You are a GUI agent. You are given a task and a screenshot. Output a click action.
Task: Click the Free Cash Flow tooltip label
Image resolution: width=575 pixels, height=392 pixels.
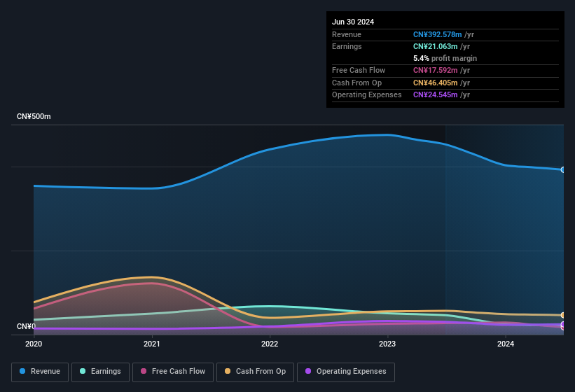[x=359, y=70]
